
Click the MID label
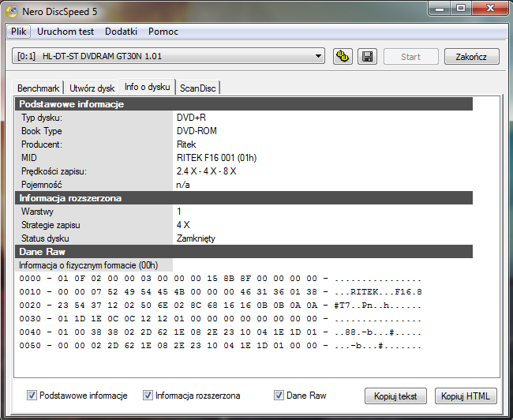29,158
